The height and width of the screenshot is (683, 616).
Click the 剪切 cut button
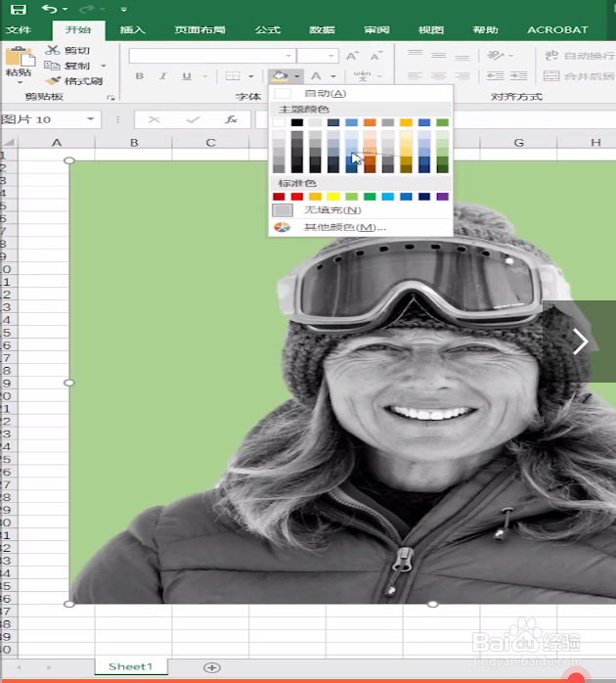coord(67,51)
